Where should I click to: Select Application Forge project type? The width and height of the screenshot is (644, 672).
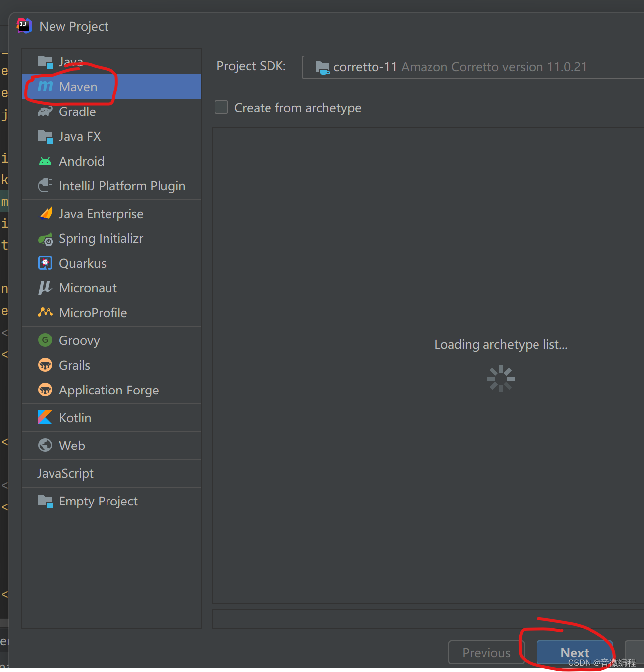[111, 390]
